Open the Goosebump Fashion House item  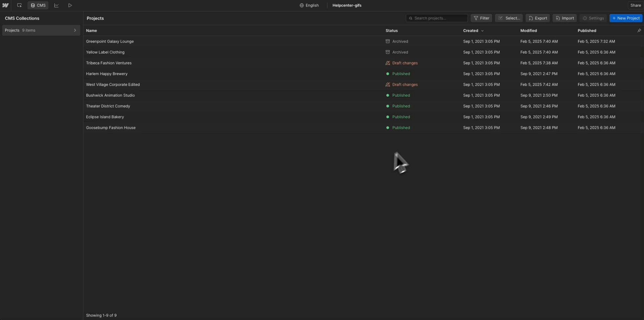click(111, 128)
